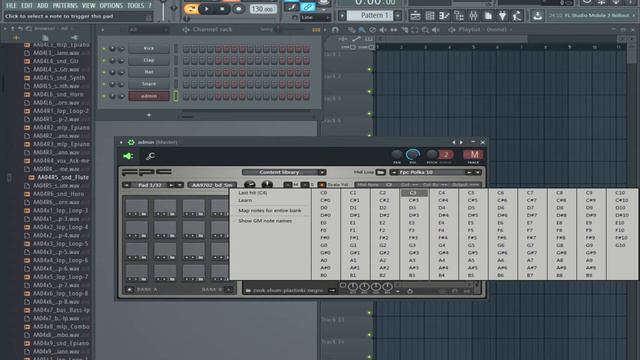Choose Learn menu entry
This screenshot has height=360, width=640.
[245, 200]
